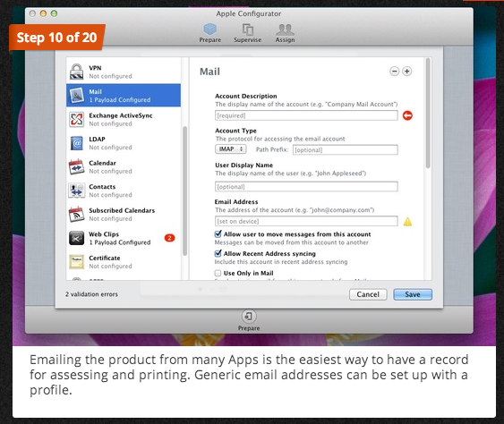Screen dimensions: 504x424
Task: Click the plus button to add Mail payload
Action: click(407, 71)
